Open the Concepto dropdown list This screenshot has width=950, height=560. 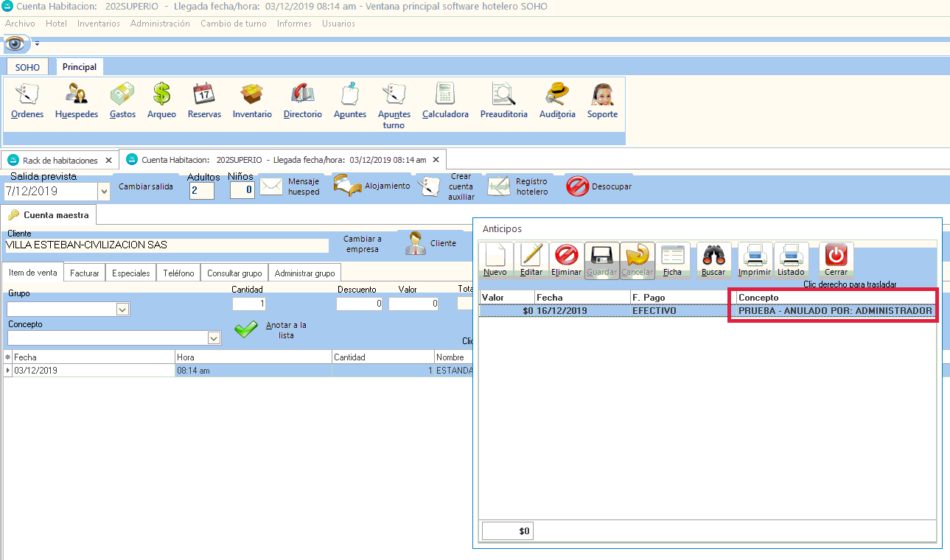coord(214,338)
